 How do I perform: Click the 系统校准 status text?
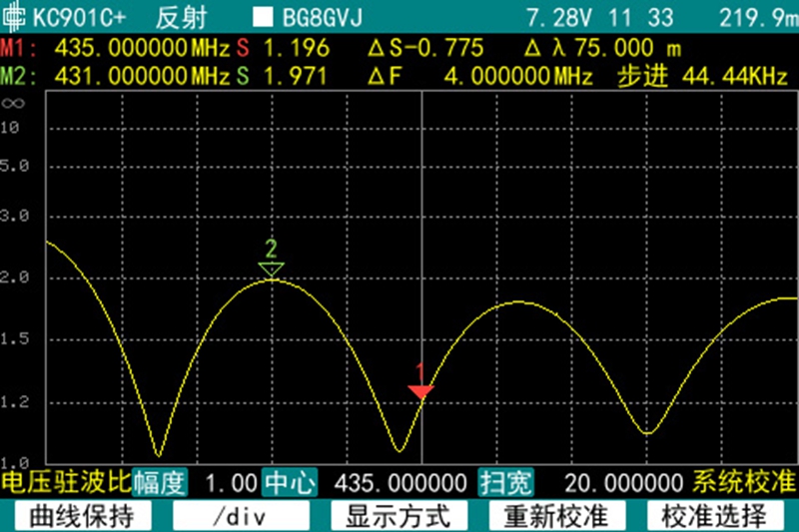click(744, 483)
